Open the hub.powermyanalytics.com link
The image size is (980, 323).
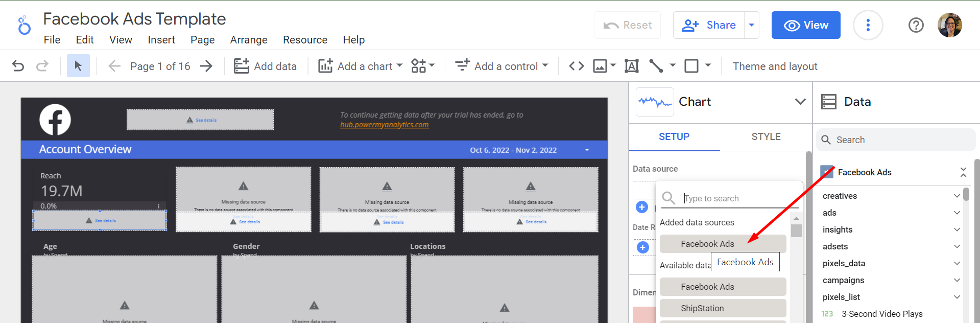[384, 125]
